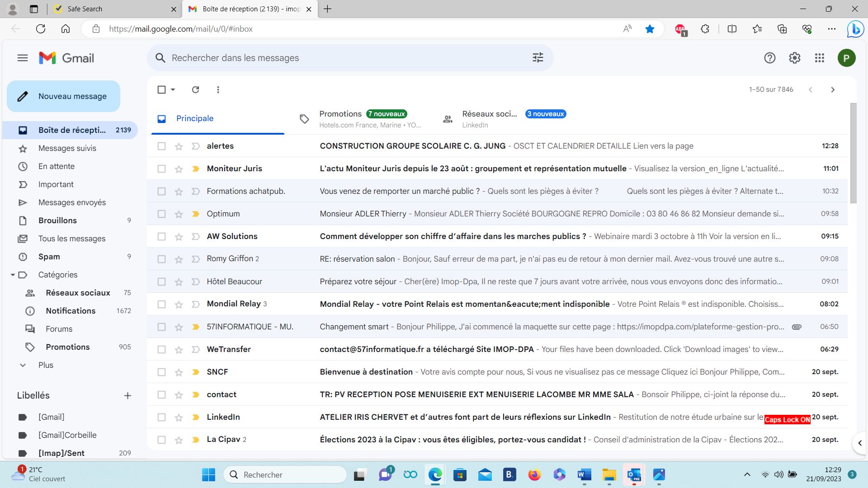The width and height of the screenshot is (868, 488).
Task: Switch to the Promotions tab
Action: pos(363,119)
